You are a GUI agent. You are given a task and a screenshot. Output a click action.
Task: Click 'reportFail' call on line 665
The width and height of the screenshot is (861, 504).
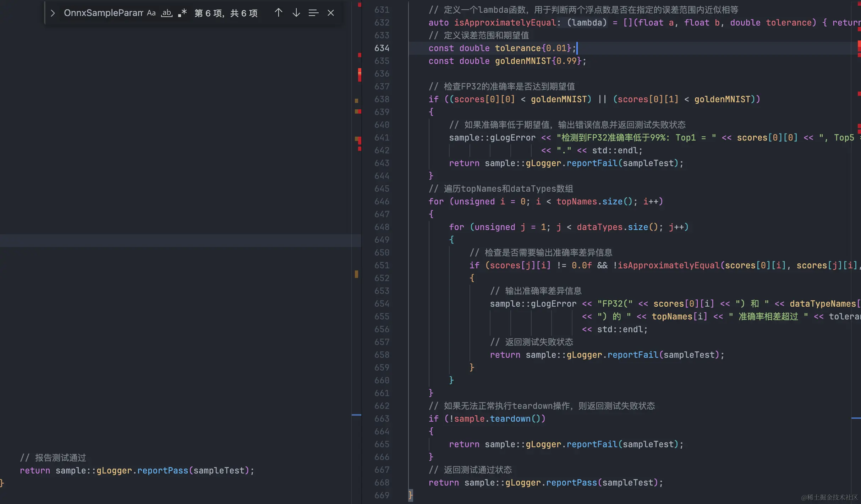tap(592, 444)
